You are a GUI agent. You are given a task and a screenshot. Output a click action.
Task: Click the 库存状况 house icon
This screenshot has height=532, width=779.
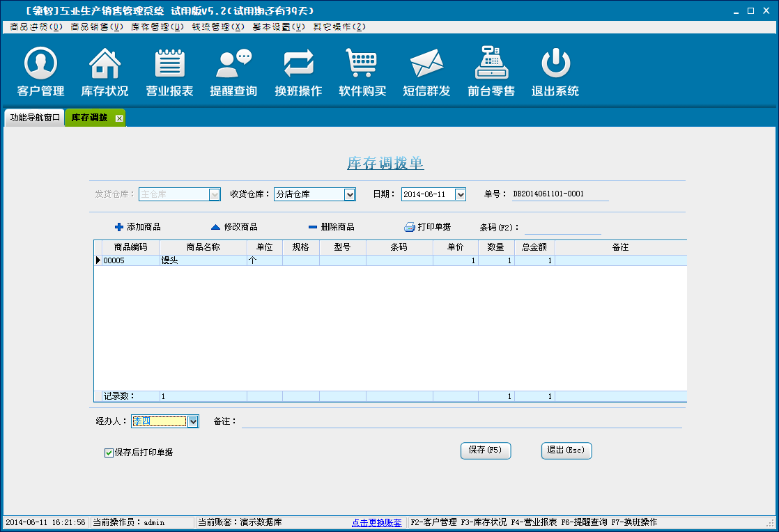[105, 64]
